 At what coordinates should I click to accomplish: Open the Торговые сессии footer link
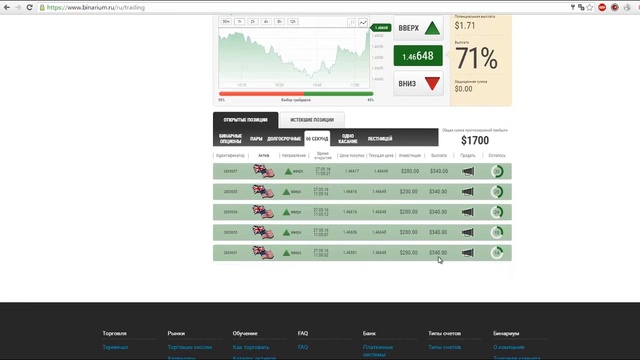coord(190,347)
